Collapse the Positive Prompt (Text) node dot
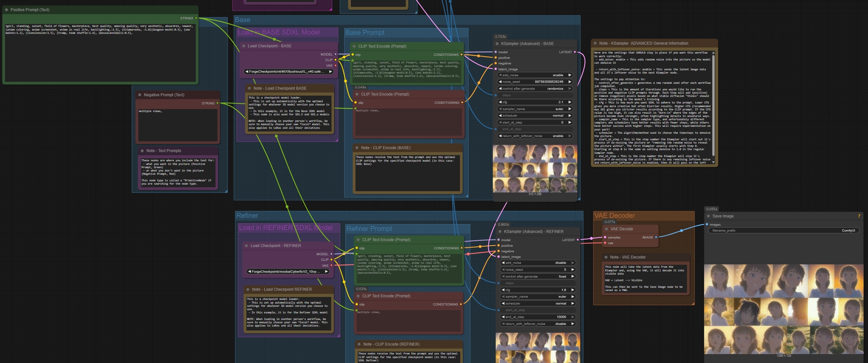868x363 pixels. [6, 10]
